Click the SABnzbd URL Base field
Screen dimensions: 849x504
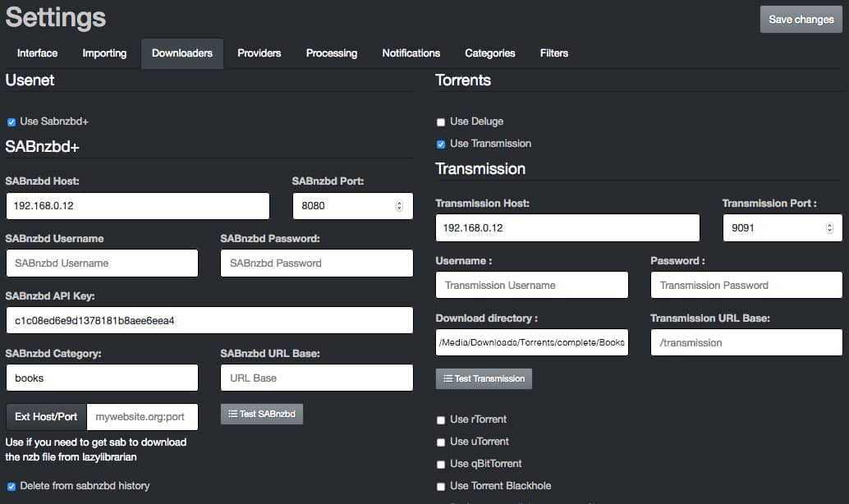point(317,378)
